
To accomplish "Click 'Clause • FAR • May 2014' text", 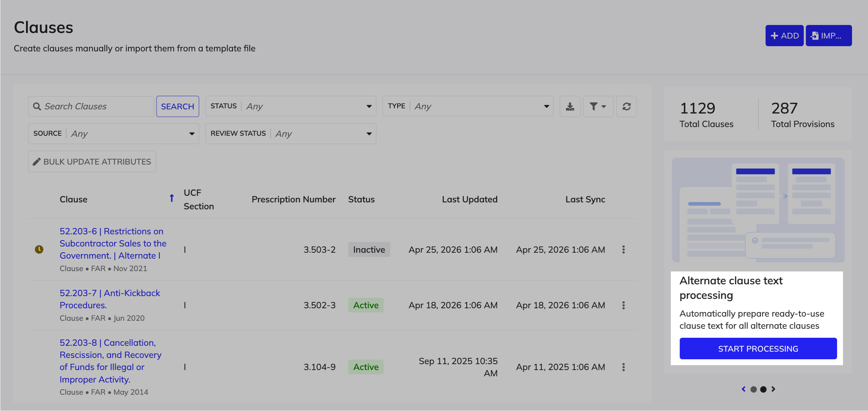I will pyautogui.click(x=104, y=392).
